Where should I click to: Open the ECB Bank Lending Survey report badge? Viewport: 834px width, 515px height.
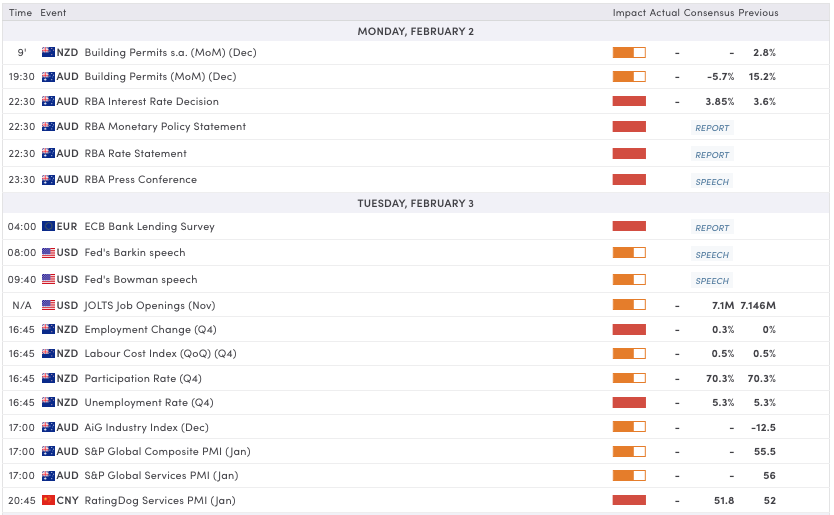[712, 228]
